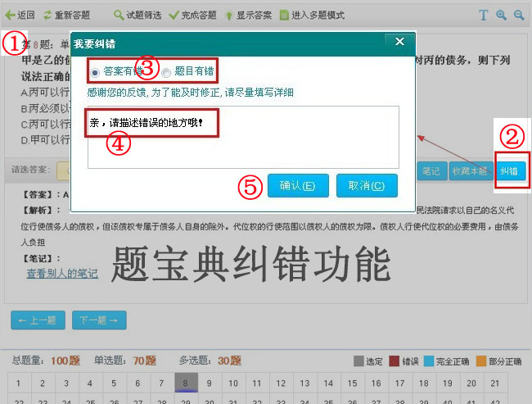
Task: Jump to question 15 in grid
Action: pos(353,384)
